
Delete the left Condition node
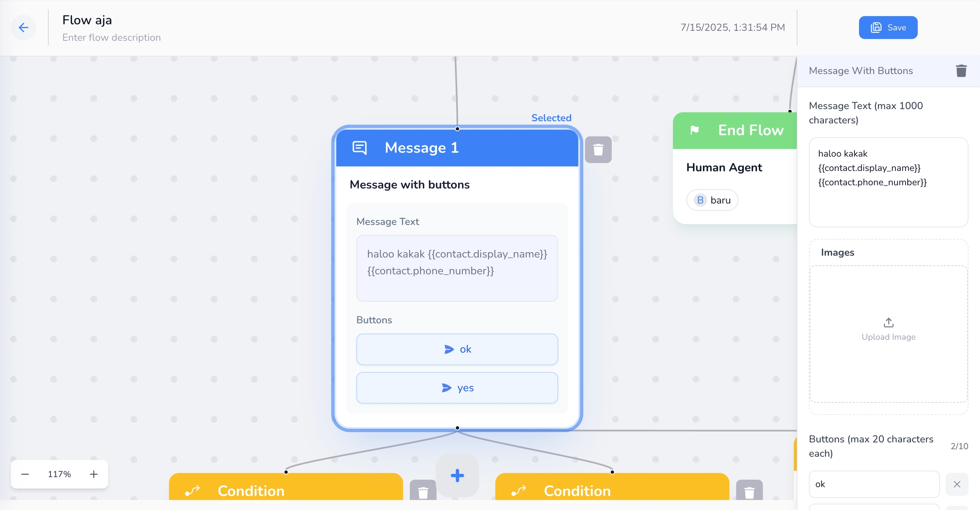[423, 492]
